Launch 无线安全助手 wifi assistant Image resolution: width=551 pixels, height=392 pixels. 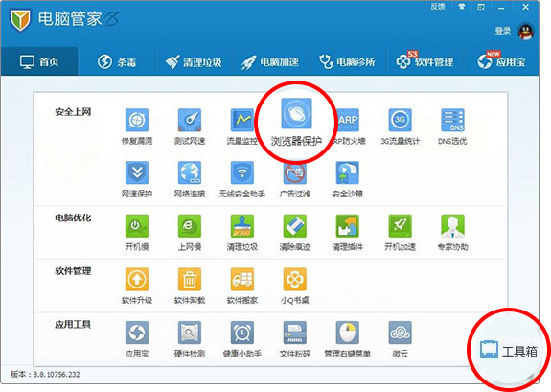coord(241,179)
